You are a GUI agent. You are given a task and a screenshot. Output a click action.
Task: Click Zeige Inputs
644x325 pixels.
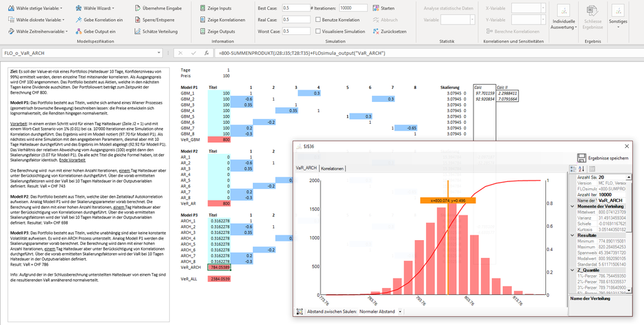(216, 8)
